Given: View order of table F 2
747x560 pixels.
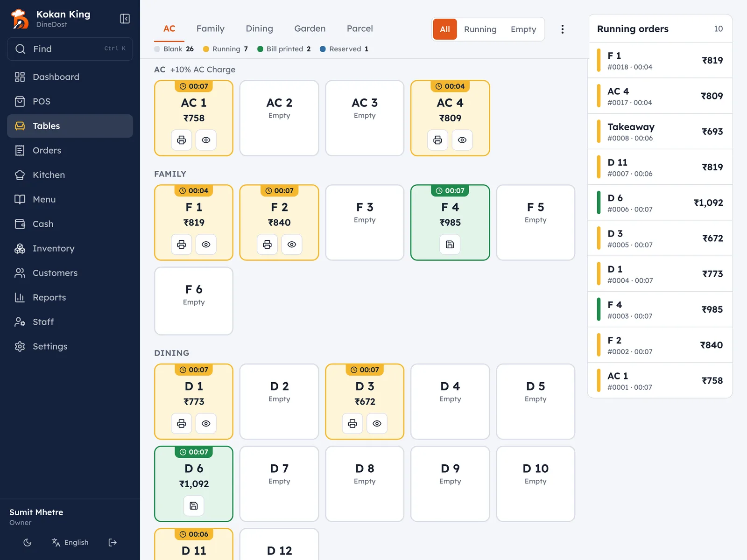Looking at the screenshot, I should pyautogui.click(x=292, y=245).
